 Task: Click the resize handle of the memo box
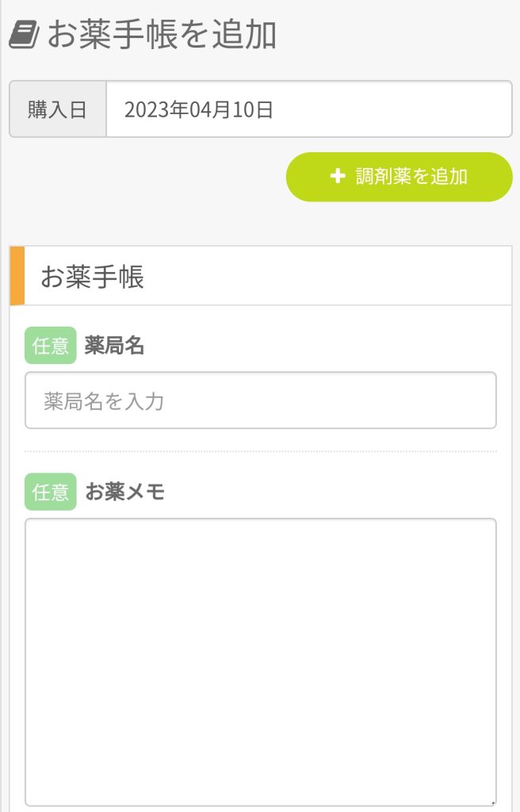pos(491,801)
